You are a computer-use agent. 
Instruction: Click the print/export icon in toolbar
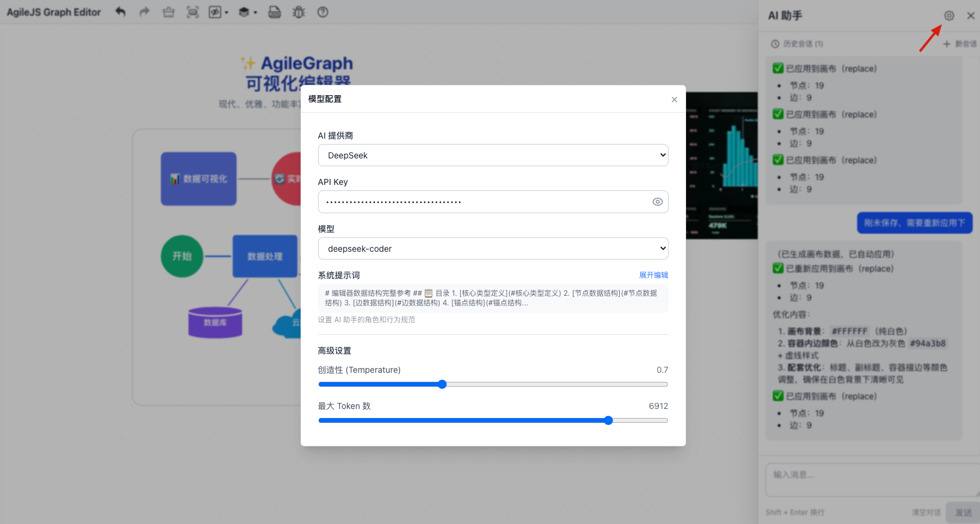pos(275,12)
